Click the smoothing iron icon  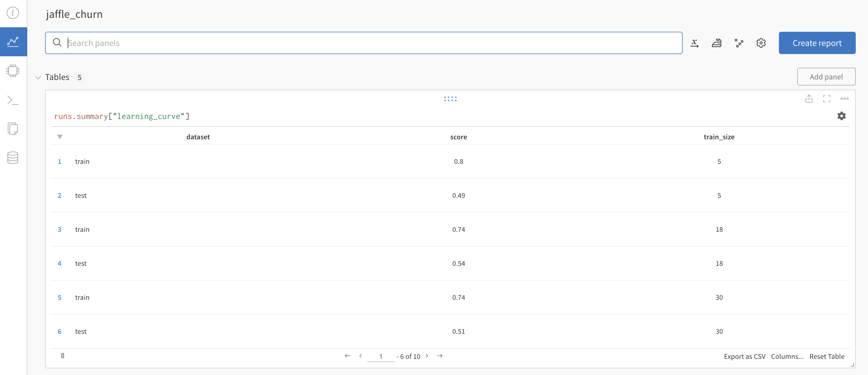[716, 43]
